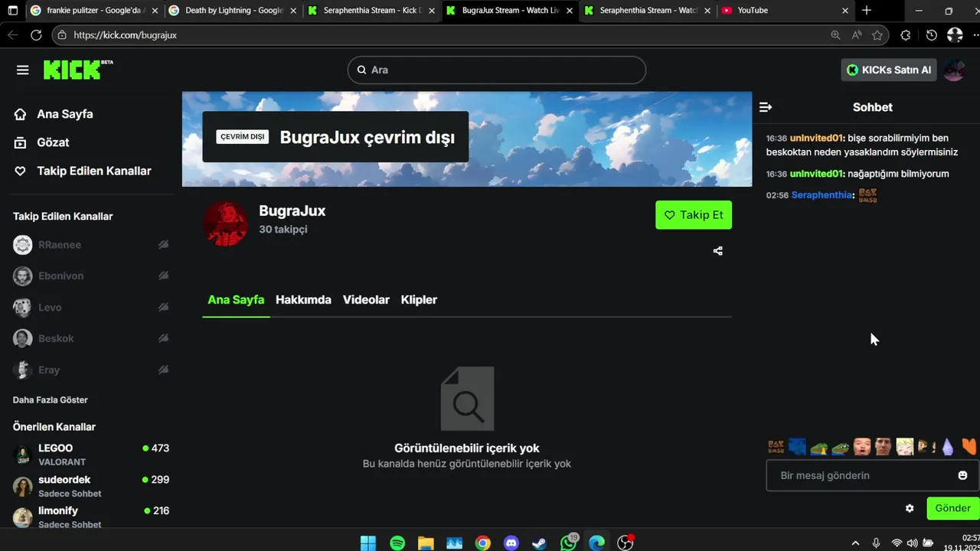Open Ebonivon followed channel
The width and height of the screenshot is (980, 551).
pos(91,276)
